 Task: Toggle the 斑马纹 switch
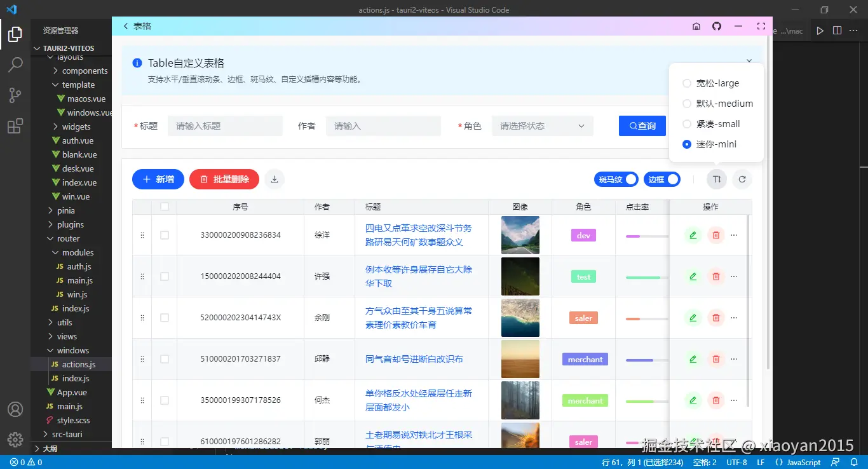616,179
